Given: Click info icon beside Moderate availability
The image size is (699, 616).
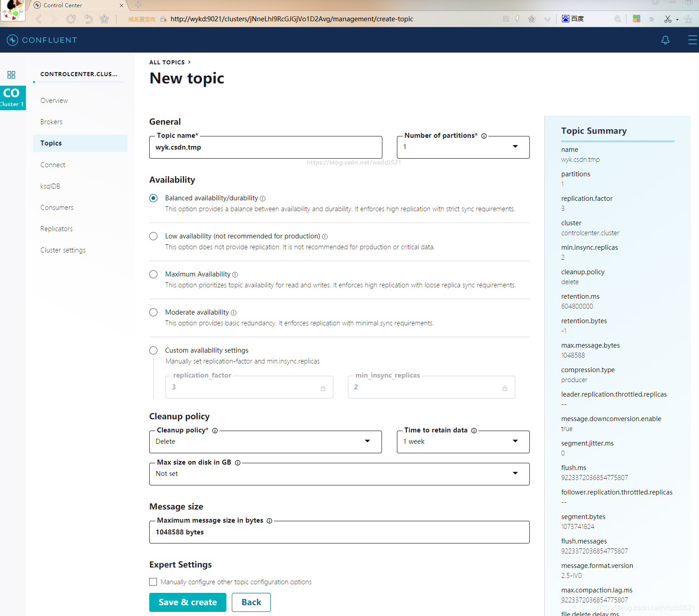Looking at the screenshot, I should [234, 313].
